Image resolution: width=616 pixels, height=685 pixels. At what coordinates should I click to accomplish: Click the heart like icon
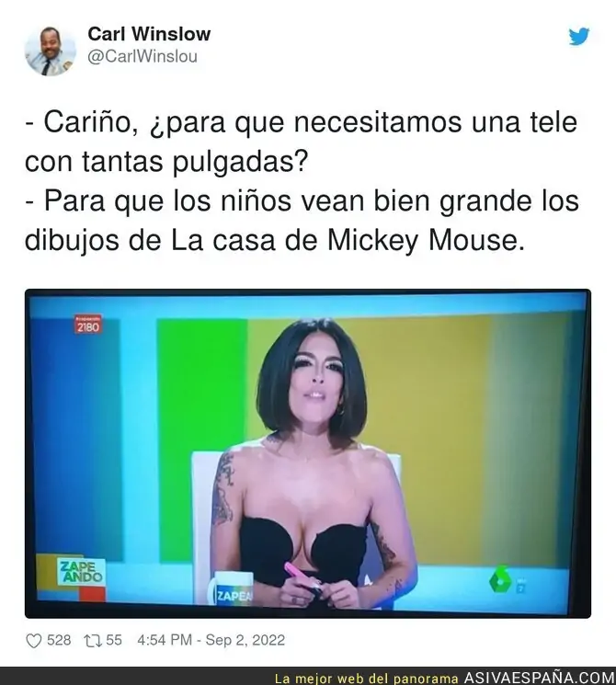(34, 641)
